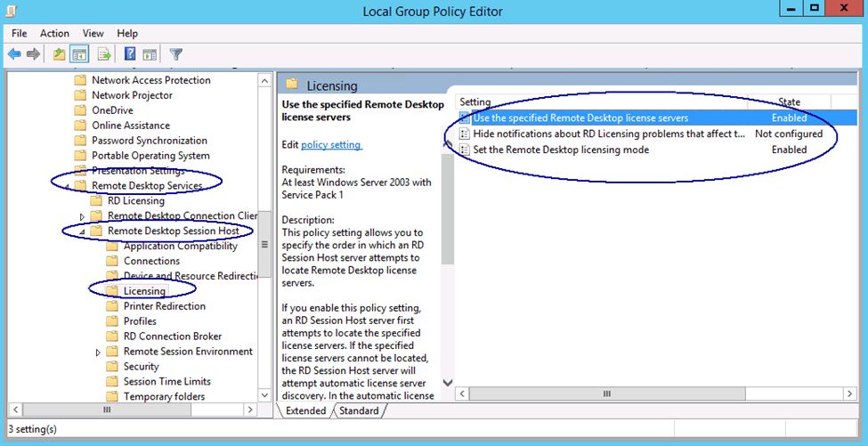The width and height of the screenshot is (868, 446).
Task: Click the Licensing folder icon in the details header
Action: click(292, 85)
